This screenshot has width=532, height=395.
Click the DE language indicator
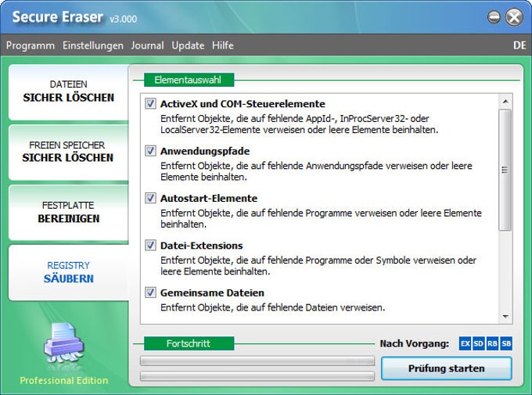coord(519,45)
